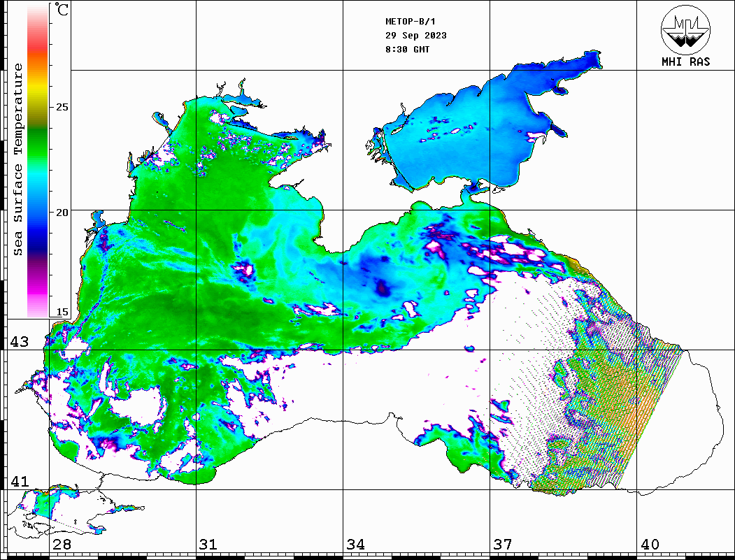This screenshot has height=560, width=735.
Task: Click longitude label 34
Action: pyautogui.click(x=355, y=544)
